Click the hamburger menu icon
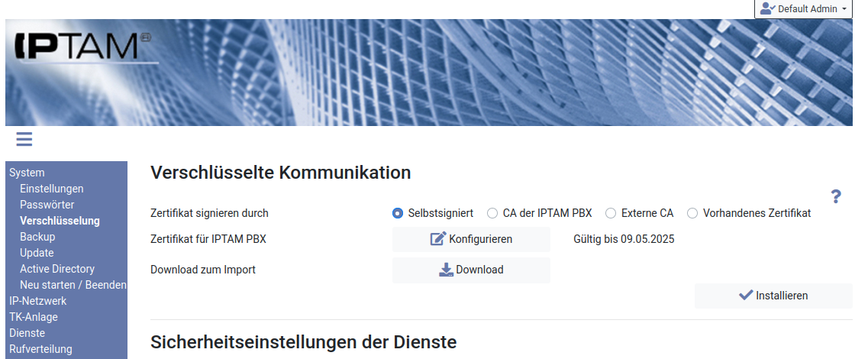 tap(24, 138)
